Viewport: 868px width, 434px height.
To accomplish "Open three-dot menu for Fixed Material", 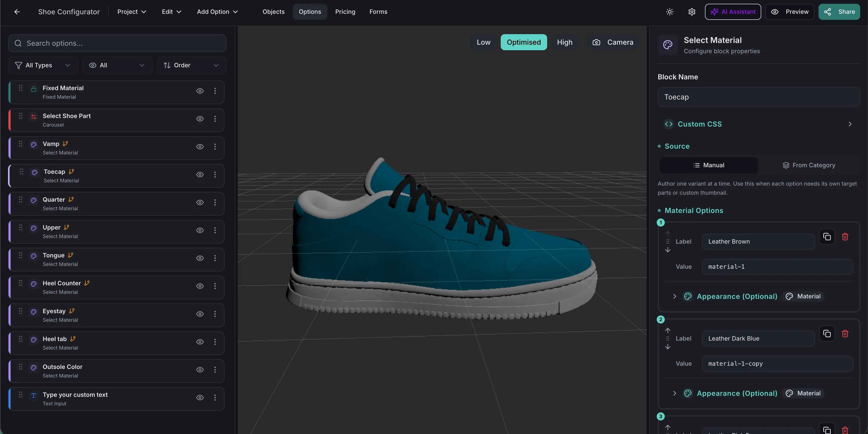I will pos(215,91).
